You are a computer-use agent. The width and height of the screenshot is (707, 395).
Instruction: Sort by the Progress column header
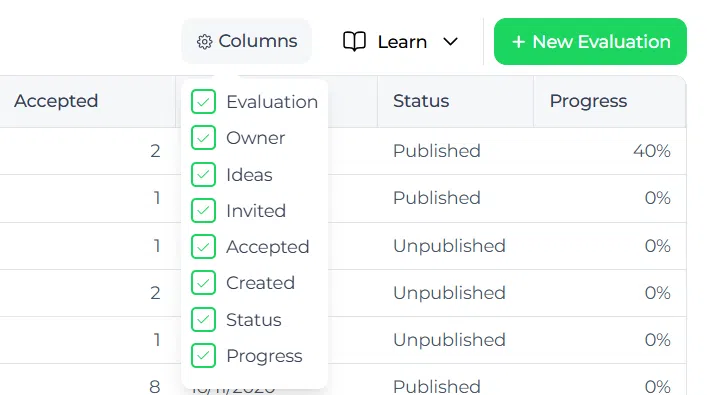588,101
